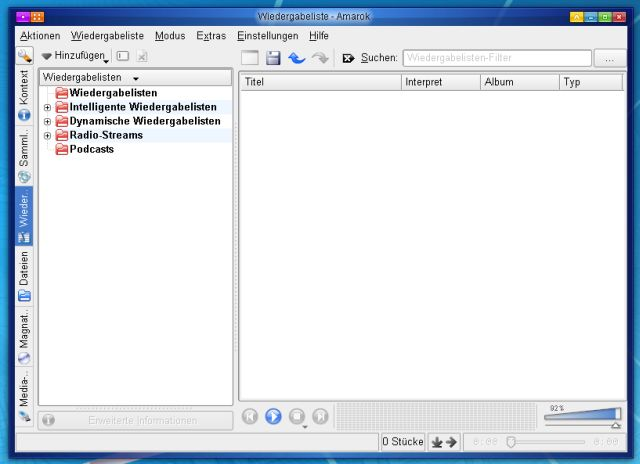Click the search wrench icon above the sidebar
The width and height of the screenshot is (640, 464).
pos(24,56)
